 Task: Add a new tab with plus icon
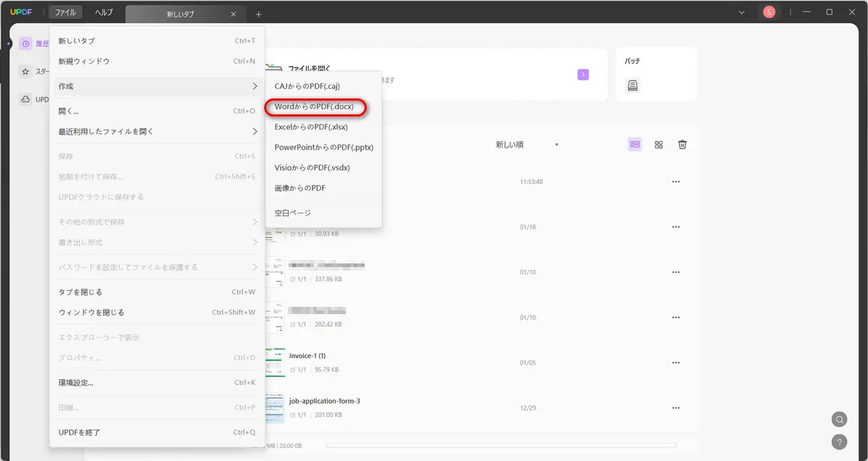[x=258, y=14]
